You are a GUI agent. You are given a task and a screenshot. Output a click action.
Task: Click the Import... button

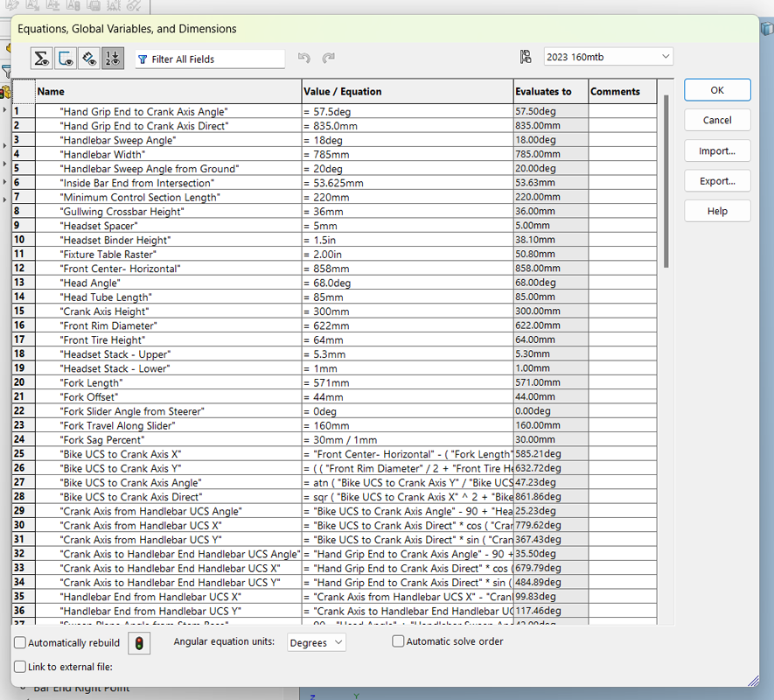[x=716, y=150]
